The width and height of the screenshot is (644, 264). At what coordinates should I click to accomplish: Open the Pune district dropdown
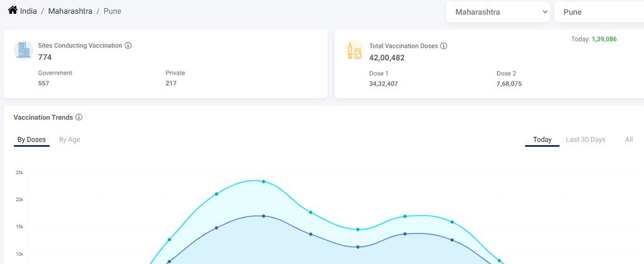click(597, 12)
